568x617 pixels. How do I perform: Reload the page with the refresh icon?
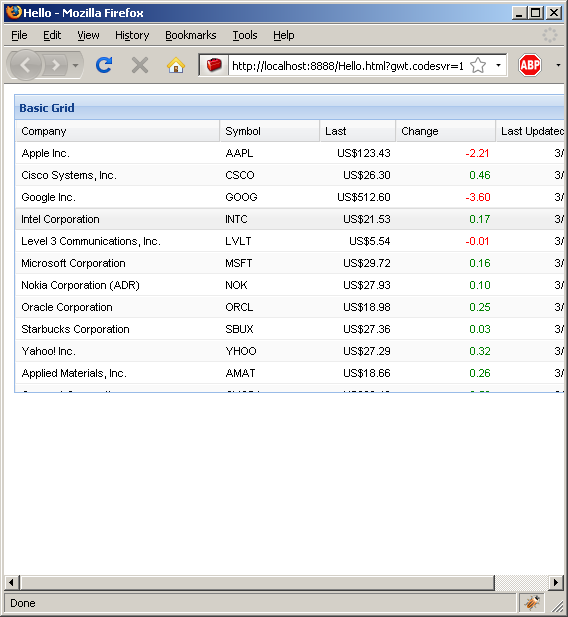104,65
